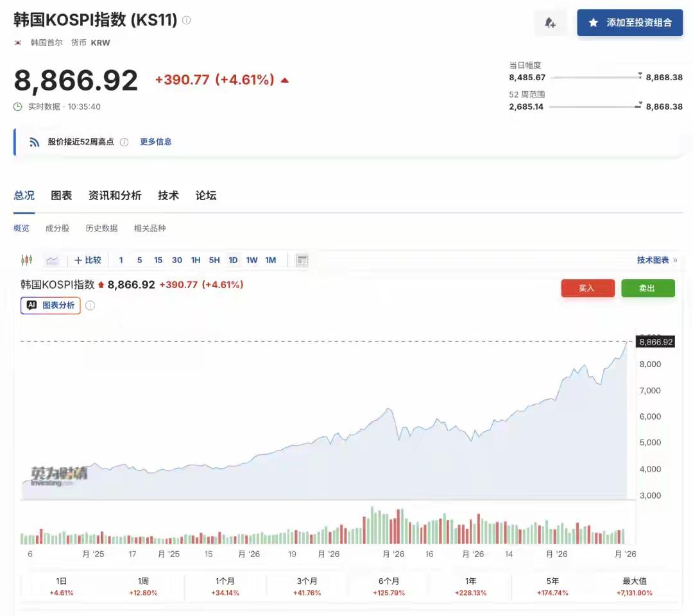Select the 1 minute interval
The width and height of the screenshot is (693, 616).
(121, 261)
